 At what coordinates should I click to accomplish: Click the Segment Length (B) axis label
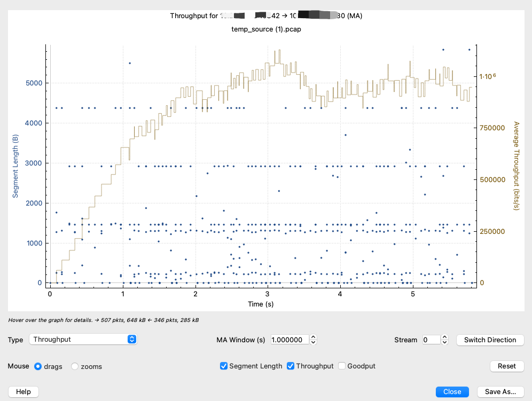(x=15, y=166)
